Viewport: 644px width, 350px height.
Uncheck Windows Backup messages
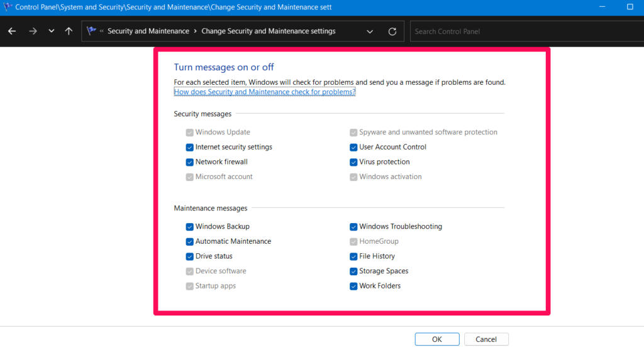click(x=189, y=227)
